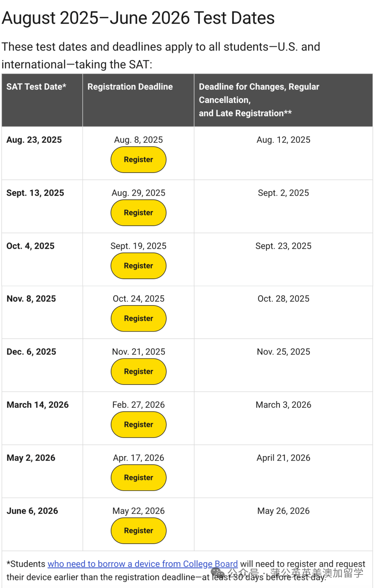Register for the May 2, 2026 test
The image size is (375, 588).
[x=138, y=478]
